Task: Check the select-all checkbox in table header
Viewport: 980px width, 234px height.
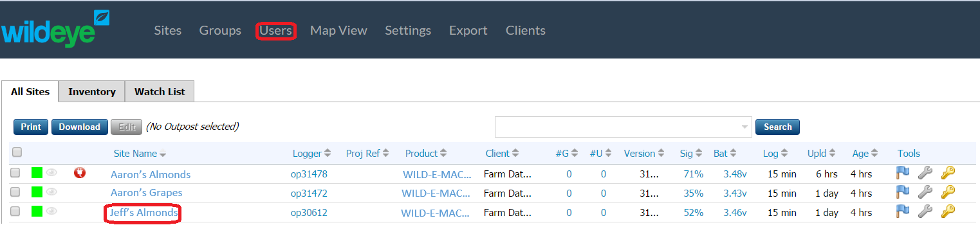Action: tap(17, 152)
